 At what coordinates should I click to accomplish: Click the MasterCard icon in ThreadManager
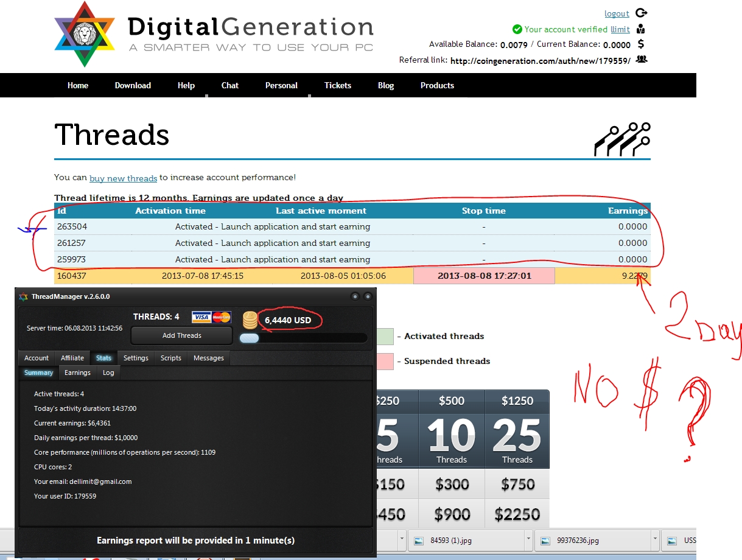point(222,317)
